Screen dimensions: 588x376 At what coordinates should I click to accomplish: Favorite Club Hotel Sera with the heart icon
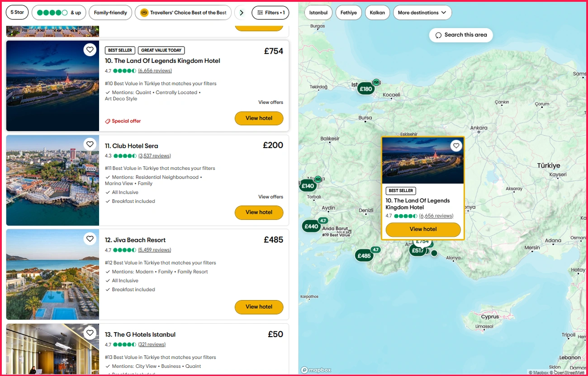pos(90,144)
